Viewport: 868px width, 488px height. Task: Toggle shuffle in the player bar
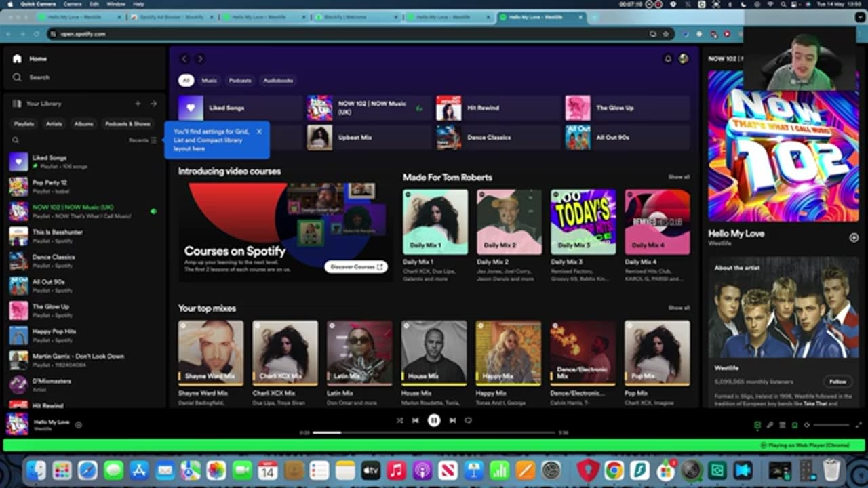[x=399, y=420]
